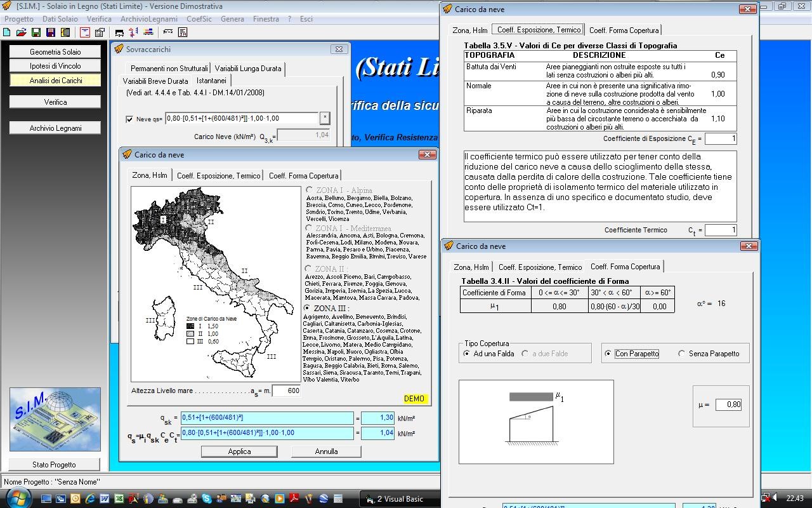Open the Variabili Lunga Durata tab
The width and height of the screenshot is (812, 508).
tap(248, 69)
